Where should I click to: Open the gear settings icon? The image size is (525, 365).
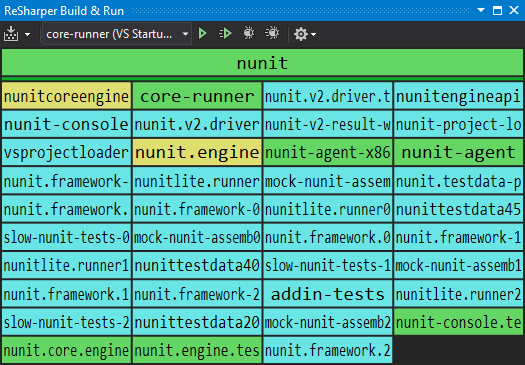[x=300, y=34]
